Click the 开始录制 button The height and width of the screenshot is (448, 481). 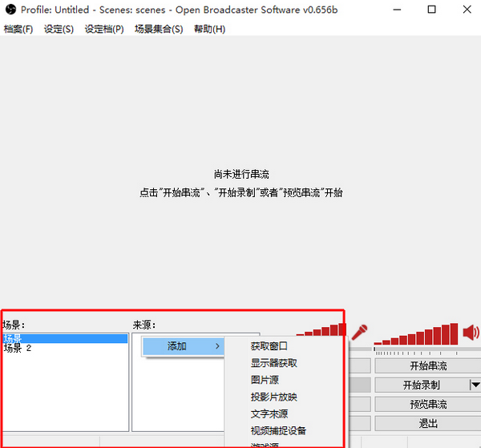(x=422, y=385)
